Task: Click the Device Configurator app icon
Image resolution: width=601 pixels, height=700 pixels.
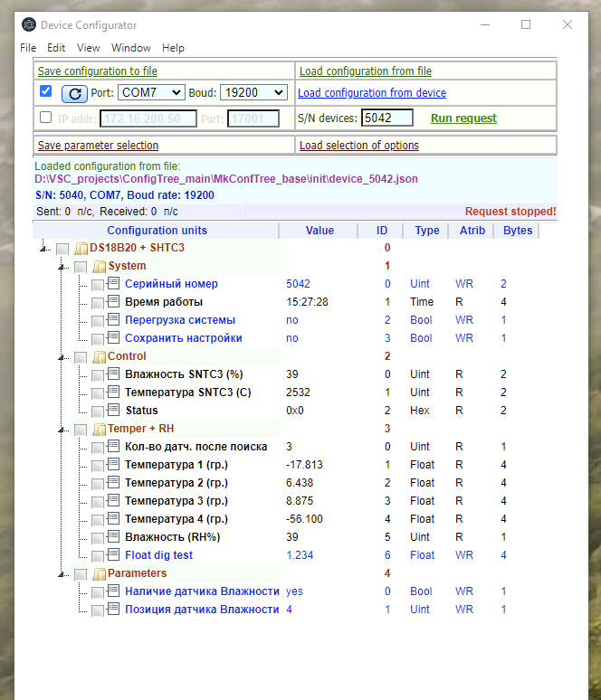Action: point(29,24)
